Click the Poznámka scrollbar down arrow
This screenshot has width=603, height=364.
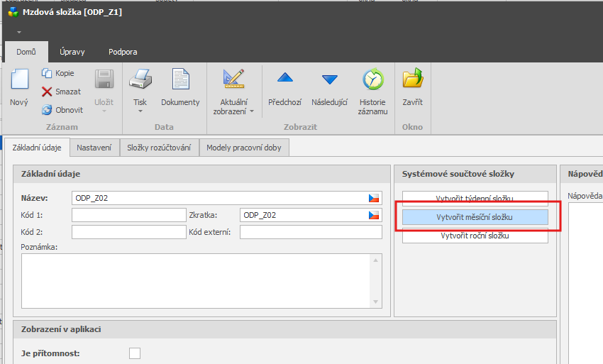[376, 302]
